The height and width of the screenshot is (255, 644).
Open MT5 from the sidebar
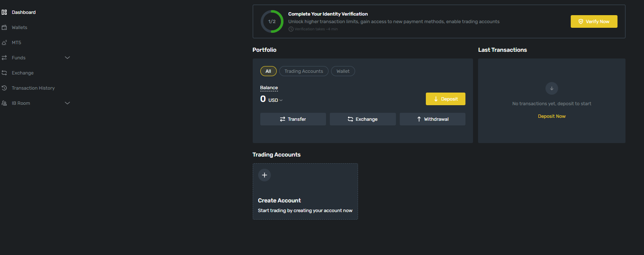(x=16, y=42)
